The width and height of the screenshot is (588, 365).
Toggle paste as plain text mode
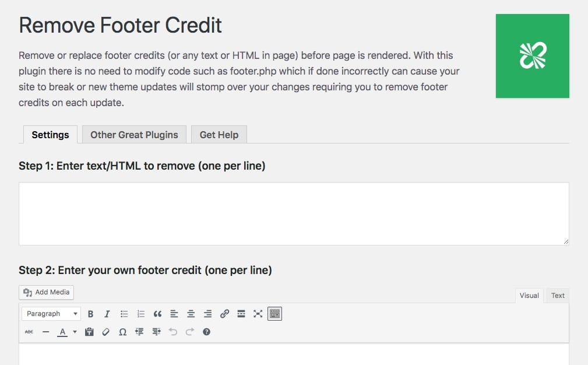(89, 332)
